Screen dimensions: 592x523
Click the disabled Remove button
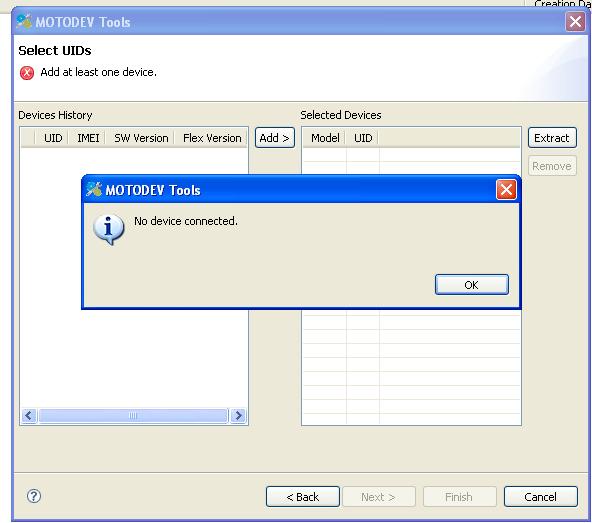pos(552,166)
